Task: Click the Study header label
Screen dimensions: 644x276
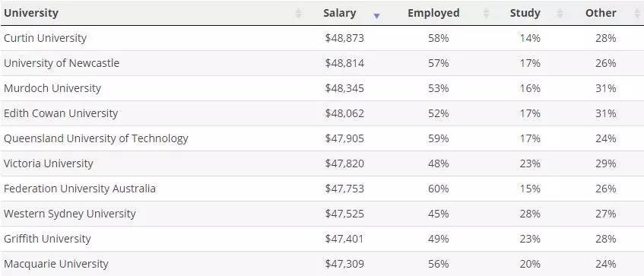Action: (x=525, y=13)
